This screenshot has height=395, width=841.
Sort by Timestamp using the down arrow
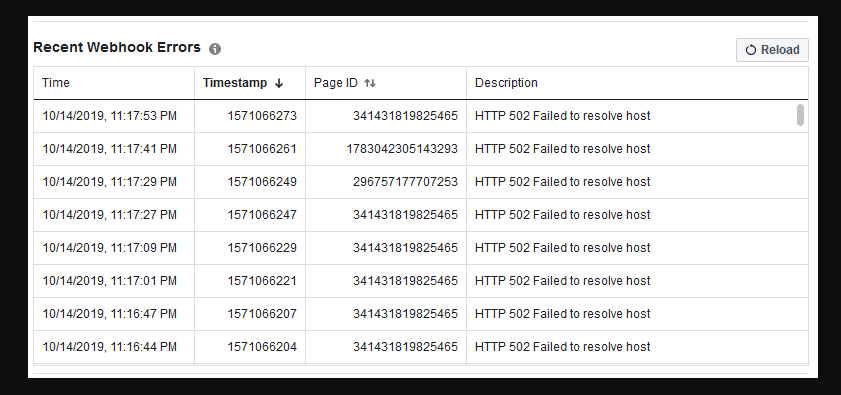coord(278,83)
